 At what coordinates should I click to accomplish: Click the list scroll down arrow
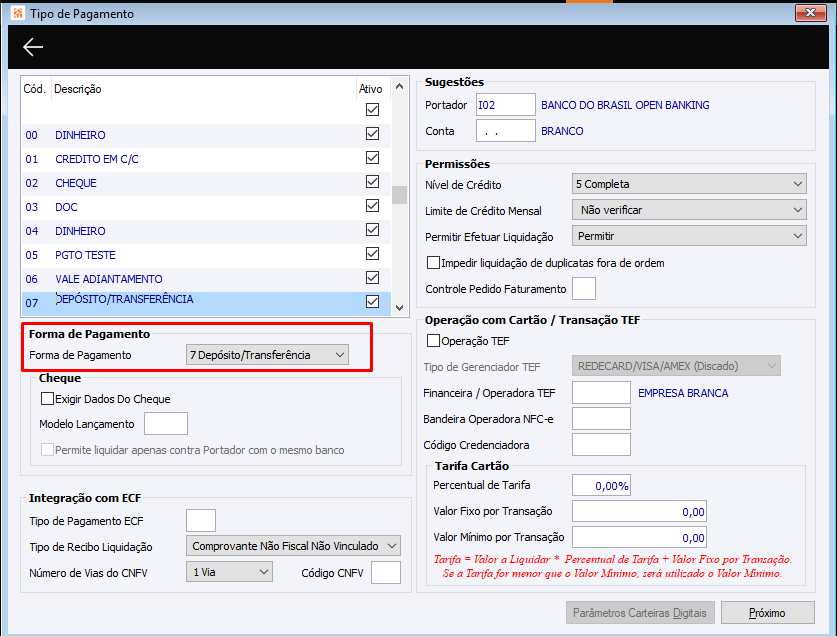[399, 308]
